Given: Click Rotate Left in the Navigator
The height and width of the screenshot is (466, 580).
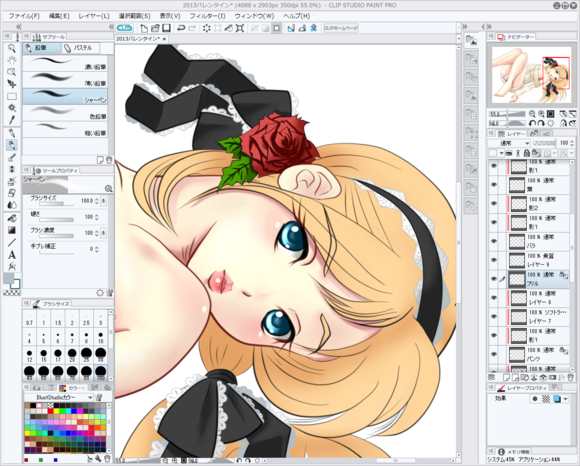Looking at the screenshot, I should 532,123.
